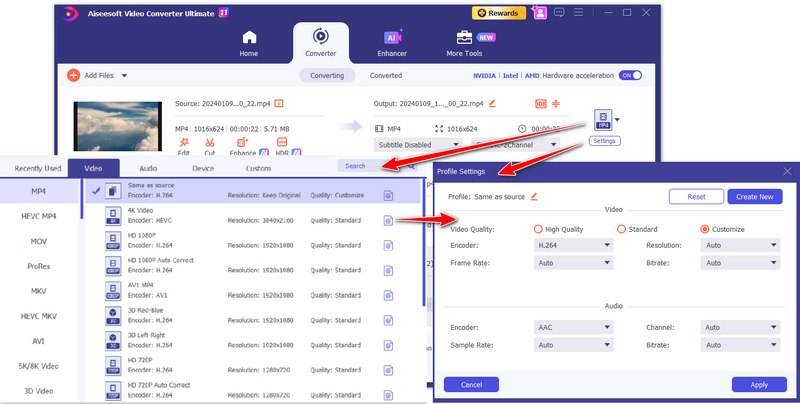Open the Subtitle Disabled dropdown
This screenshot has height=404, width=800.
[418, 145]
